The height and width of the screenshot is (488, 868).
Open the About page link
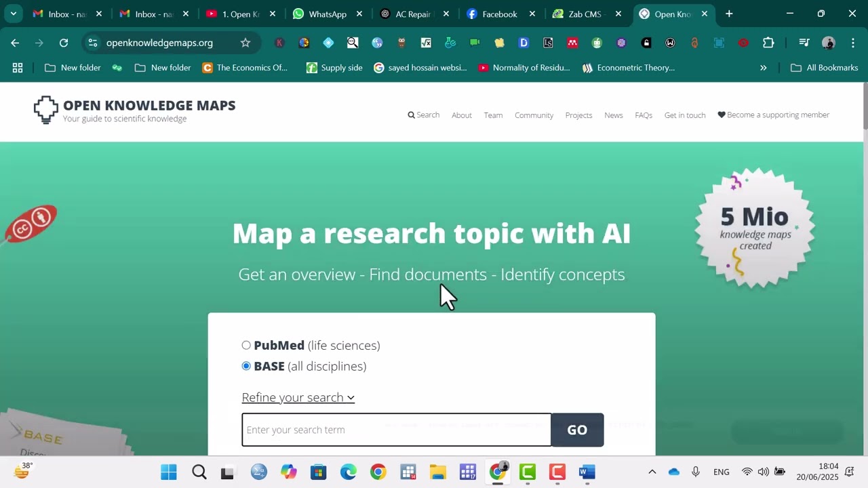point(462,115)
